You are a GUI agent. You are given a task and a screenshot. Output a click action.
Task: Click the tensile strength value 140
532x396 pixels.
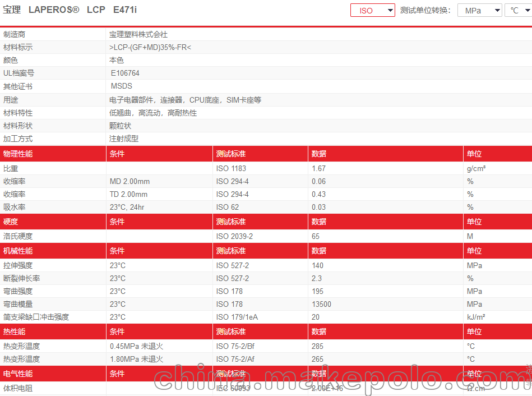pos(317,265)
